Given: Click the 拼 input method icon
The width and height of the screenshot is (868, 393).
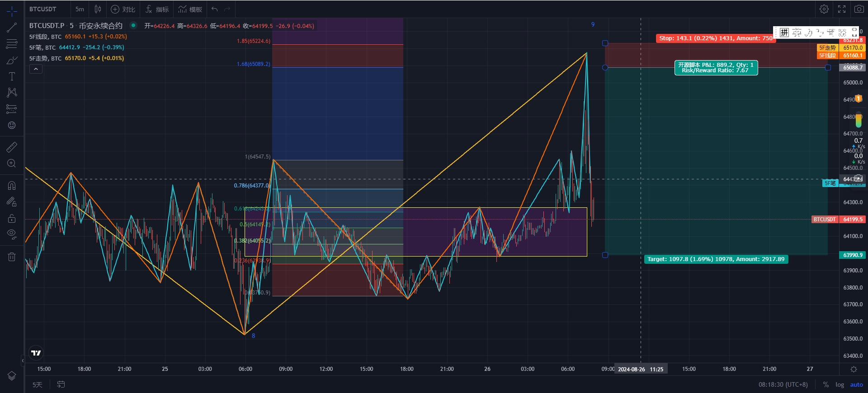Looking at the screenshot, I should point(784,33).
